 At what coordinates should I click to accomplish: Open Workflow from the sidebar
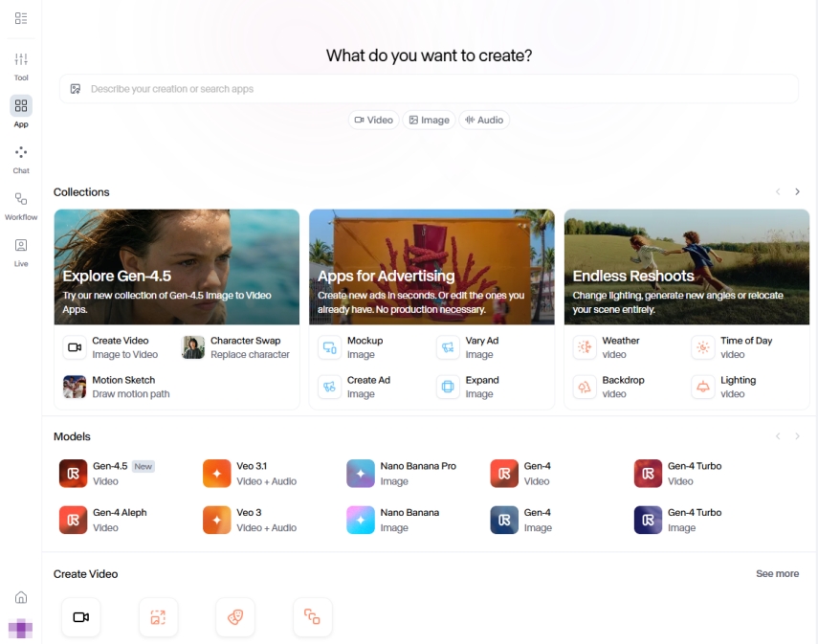tap(21, 206)
